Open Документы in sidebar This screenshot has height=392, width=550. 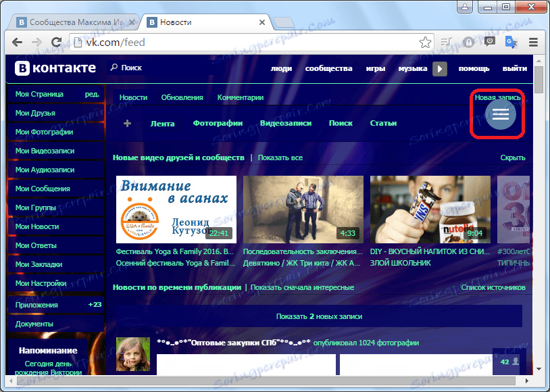point(56,324)
